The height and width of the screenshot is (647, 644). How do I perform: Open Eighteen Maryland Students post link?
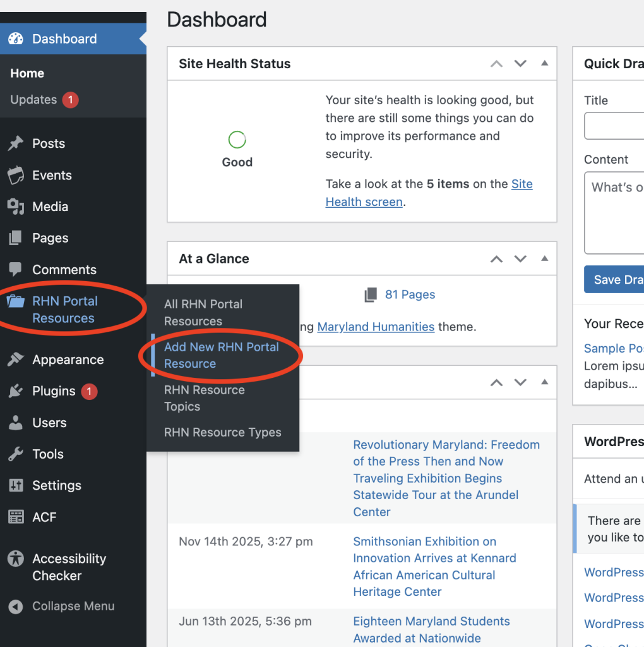[x=431, y=630]
